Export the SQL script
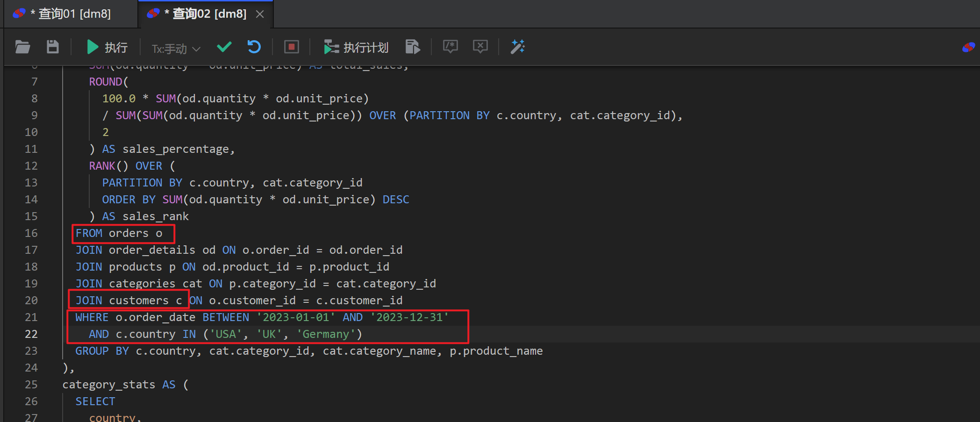Image resolution: width=980 pixels, height=422 pixels. pyautogui.click(x=413, y=47)
